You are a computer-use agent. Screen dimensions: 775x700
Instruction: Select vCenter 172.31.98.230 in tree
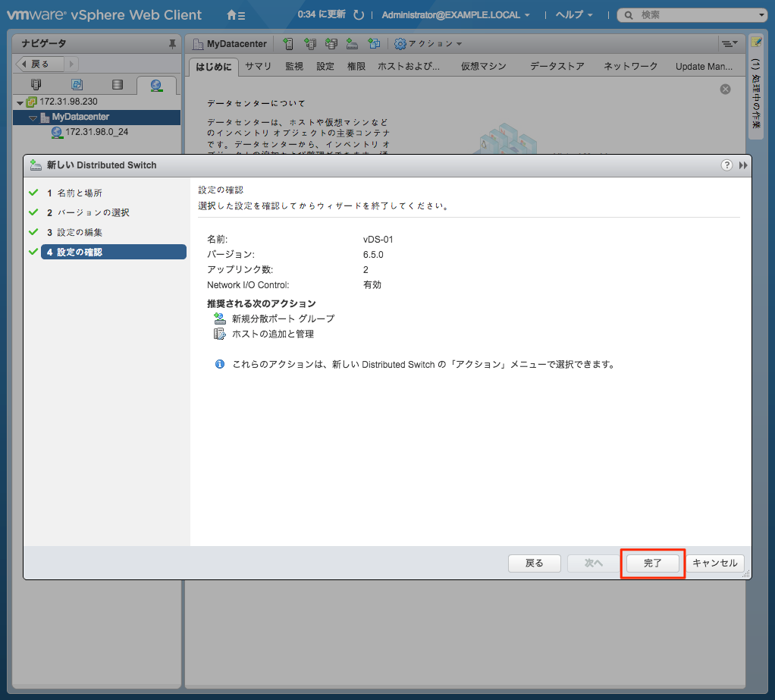pyautogui.click(x=68, y=102)
